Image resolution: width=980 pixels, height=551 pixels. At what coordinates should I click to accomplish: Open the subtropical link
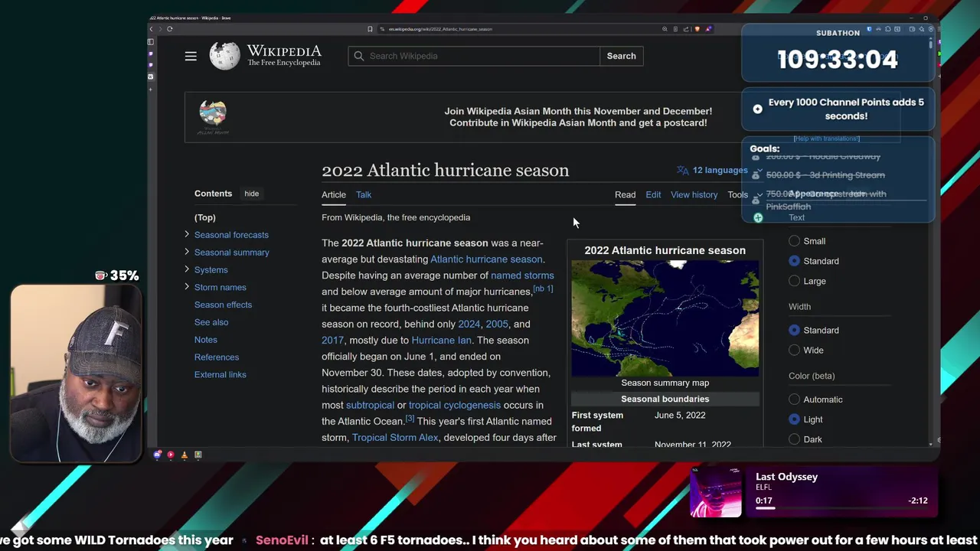pos(370,405)
